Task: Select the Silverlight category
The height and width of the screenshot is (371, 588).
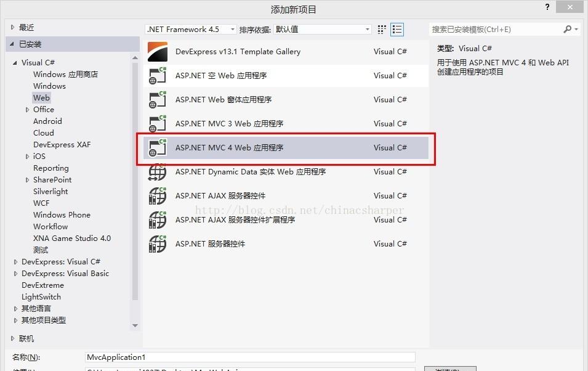Action: tap(50, 192)
